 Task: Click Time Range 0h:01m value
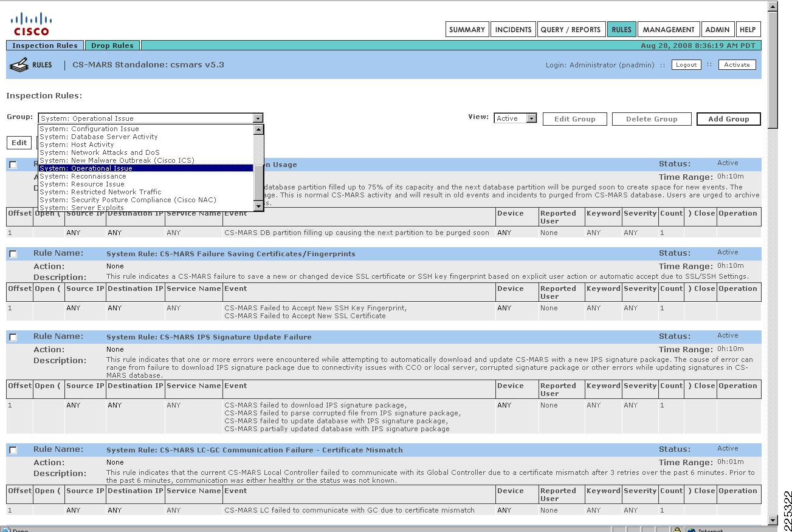[x=730, y=462]
